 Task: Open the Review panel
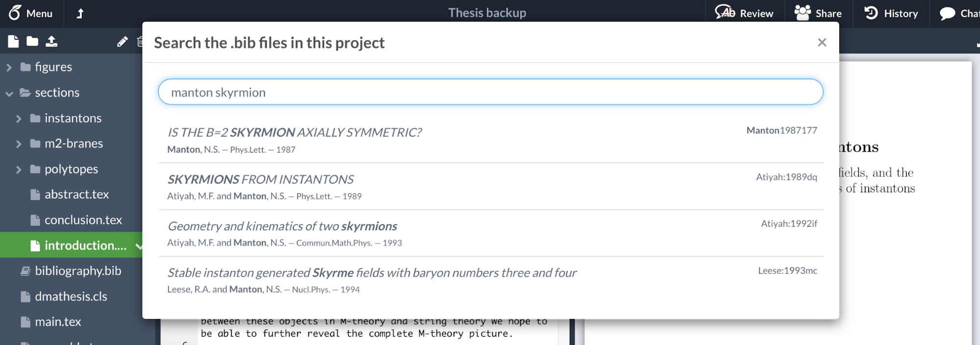pyautogui.click(x=744, y=13)
